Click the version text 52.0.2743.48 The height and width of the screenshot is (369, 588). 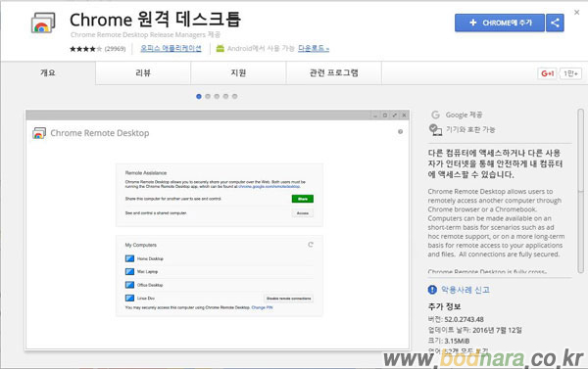pyautogui.click(x=464, y=319)
